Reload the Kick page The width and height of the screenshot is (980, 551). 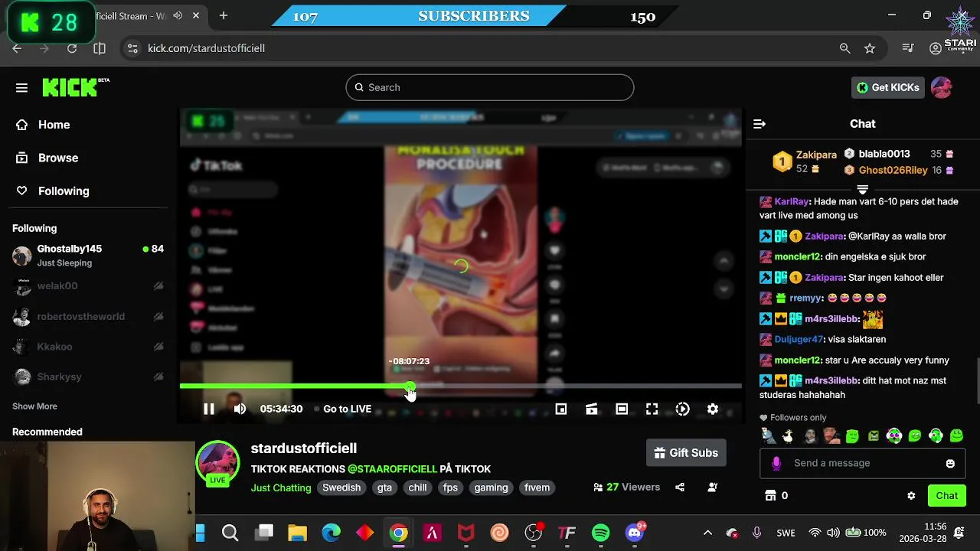(x=72, y=48)
